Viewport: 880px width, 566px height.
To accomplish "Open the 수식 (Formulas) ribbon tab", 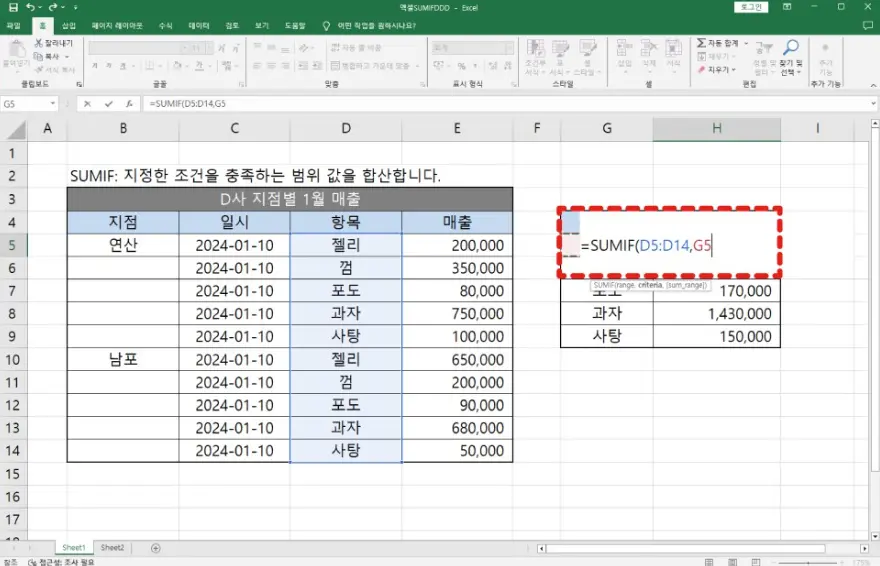I will [x=165, y=25].
